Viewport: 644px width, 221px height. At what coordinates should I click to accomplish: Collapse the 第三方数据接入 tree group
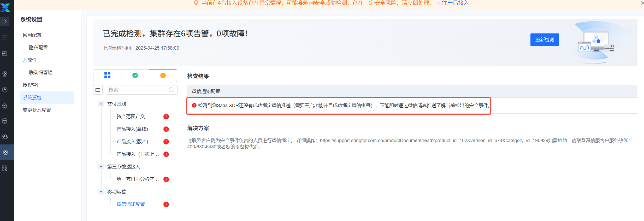pyautogui.click(x=101, y=167)
